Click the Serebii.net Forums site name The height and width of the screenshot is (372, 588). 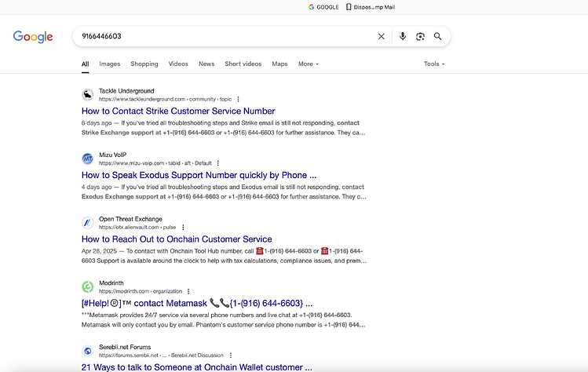125,347
